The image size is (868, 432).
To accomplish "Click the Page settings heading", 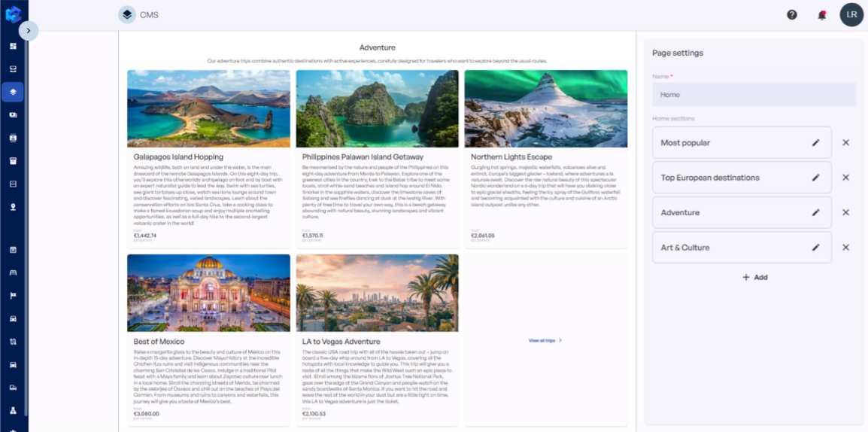I will [x=678, y=53].
